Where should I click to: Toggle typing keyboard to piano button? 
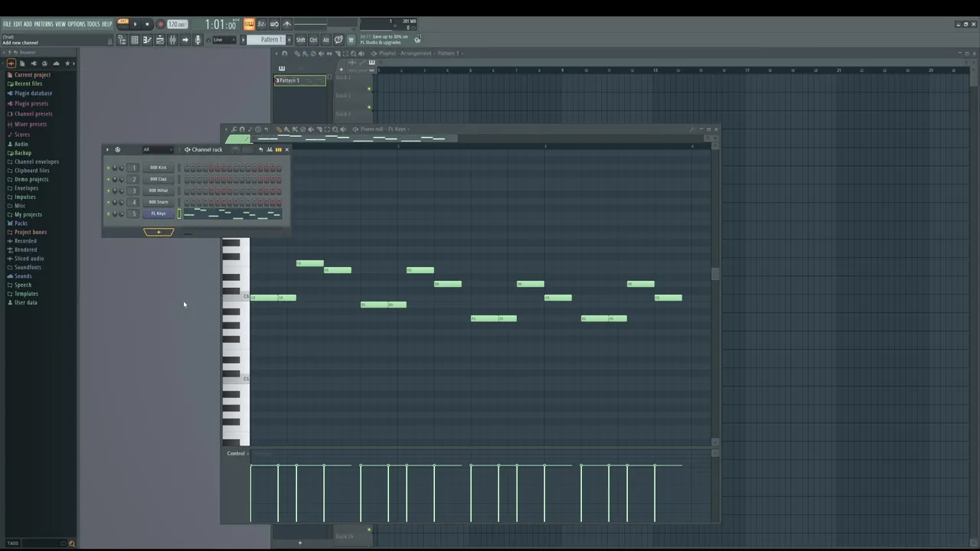(249, 24)
